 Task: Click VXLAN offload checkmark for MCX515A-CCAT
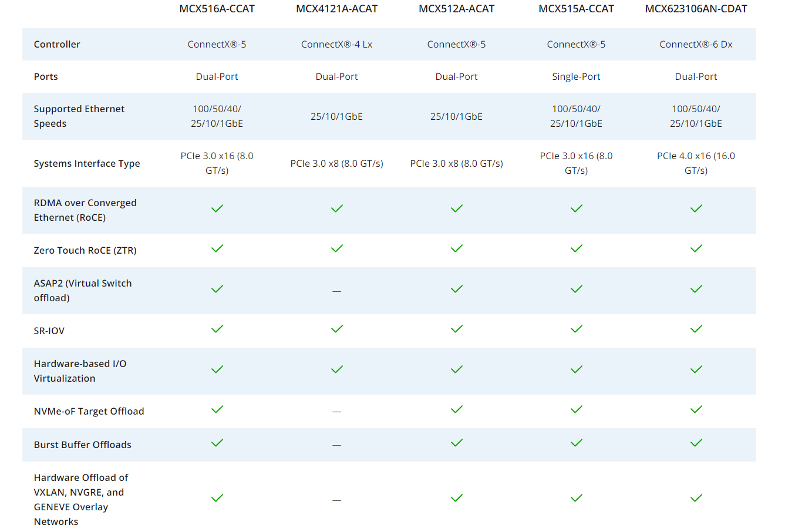tap(577, 498)
